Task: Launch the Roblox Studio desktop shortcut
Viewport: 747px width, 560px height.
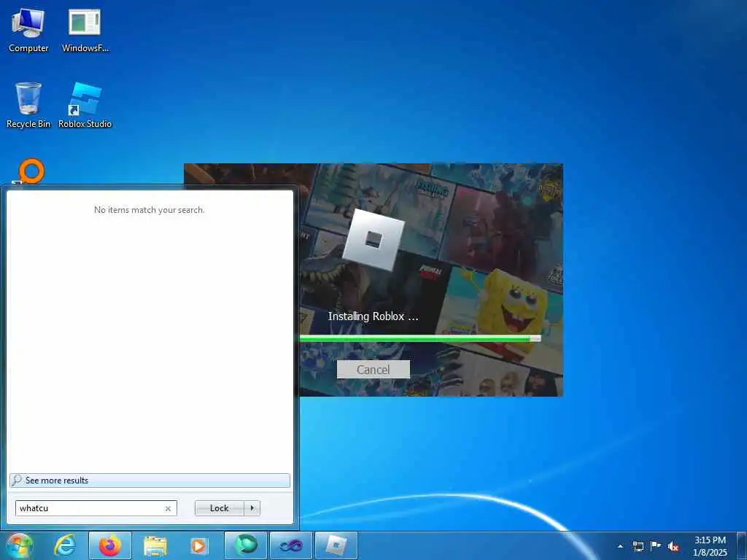Action: pyautogui.click(x=85, y=105)
